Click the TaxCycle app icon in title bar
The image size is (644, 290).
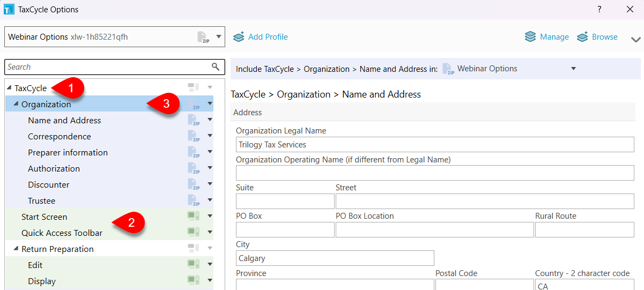click(x=9, y=9)
